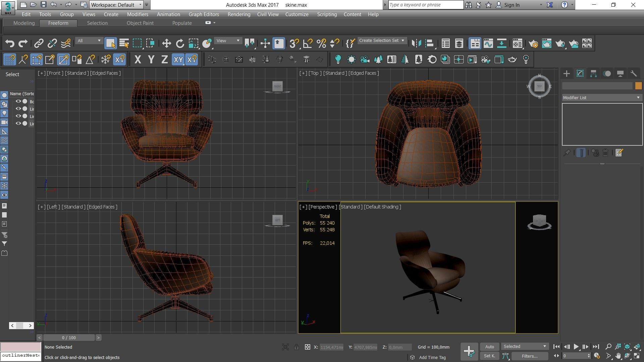Restrict to XY plane constraint

178,60
